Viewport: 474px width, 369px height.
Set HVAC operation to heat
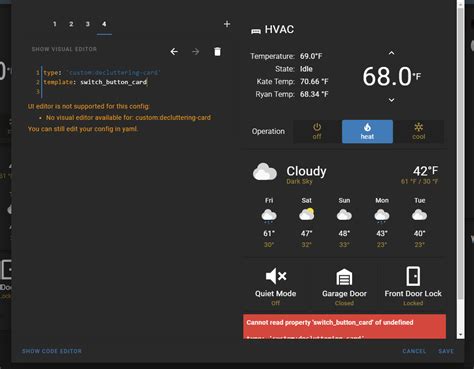click(x=367, y=131)
